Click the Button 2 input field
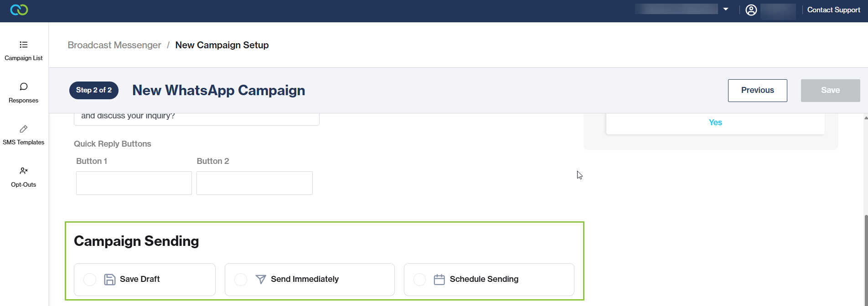 point(254,183)
